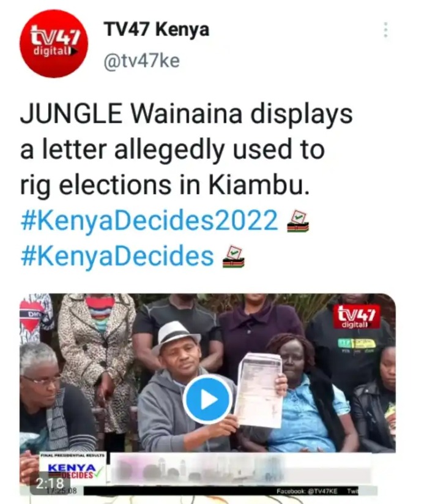Open the TV47 Kenya account name
Viewport: 427px width, 504px height.
157,30
